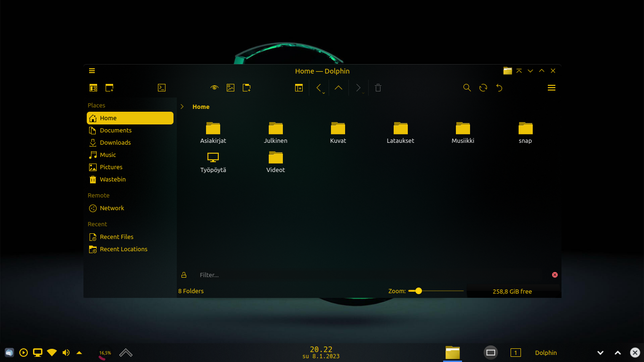Open Documents in Places panel
This screenshot has width=644, height=362.
[x=130, y=131]
